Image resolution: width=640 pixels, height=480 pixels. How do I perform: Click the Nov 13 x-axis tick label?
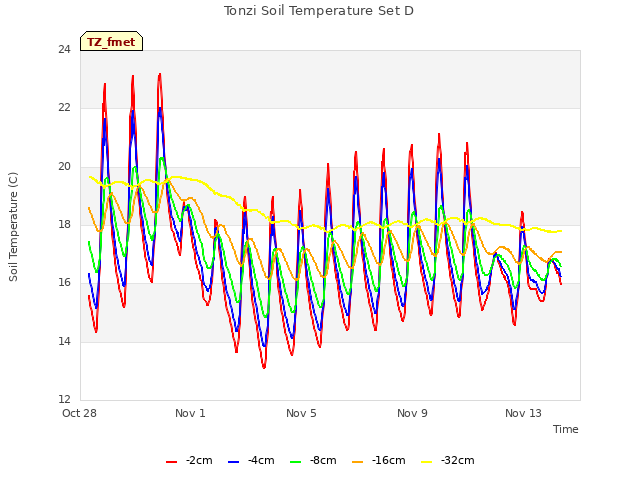pyautogui.click(x=523, y=413)
